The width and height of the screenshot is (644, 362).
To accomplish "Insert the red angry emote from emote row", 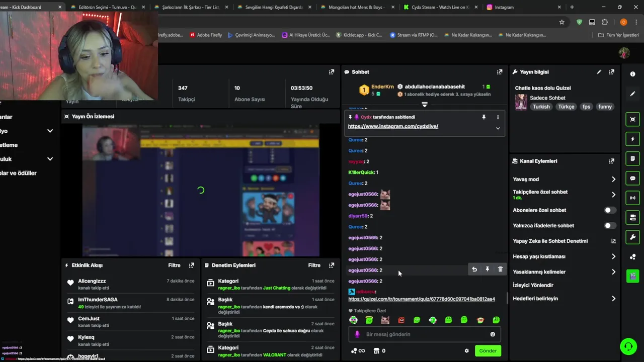I will point(401,320).
